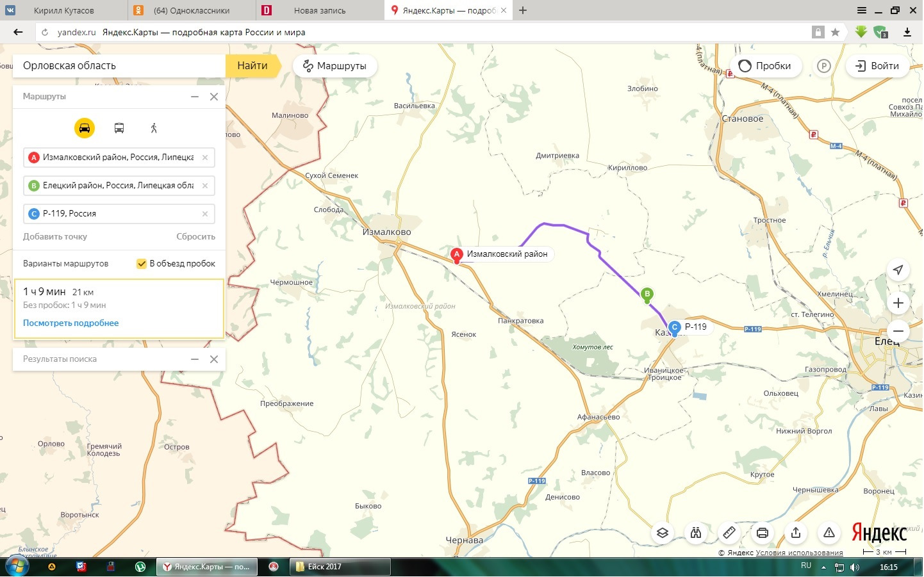This screenshot has height=577, width=924.
Task: Click the green B route marker on map
Action: 647,295
